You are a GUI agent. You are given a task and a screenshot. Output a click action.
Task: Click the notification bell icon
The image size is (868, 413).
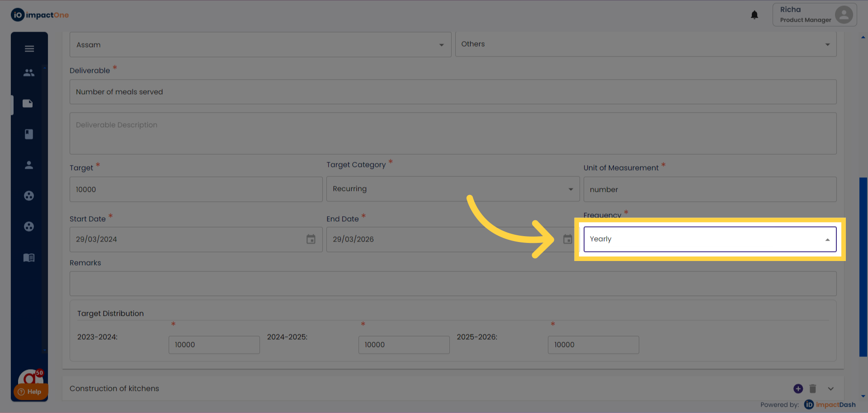click(x=754, y=15)
